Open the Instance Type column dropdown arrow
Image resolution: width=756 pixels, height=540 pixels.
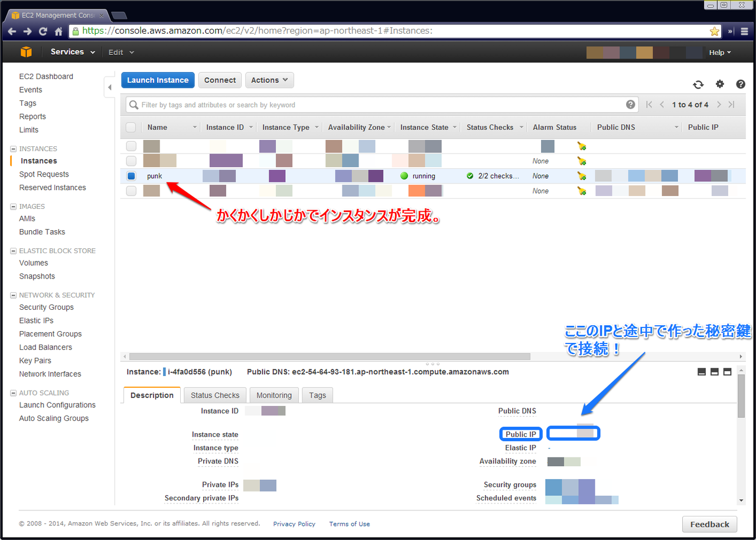coord(317,127)
